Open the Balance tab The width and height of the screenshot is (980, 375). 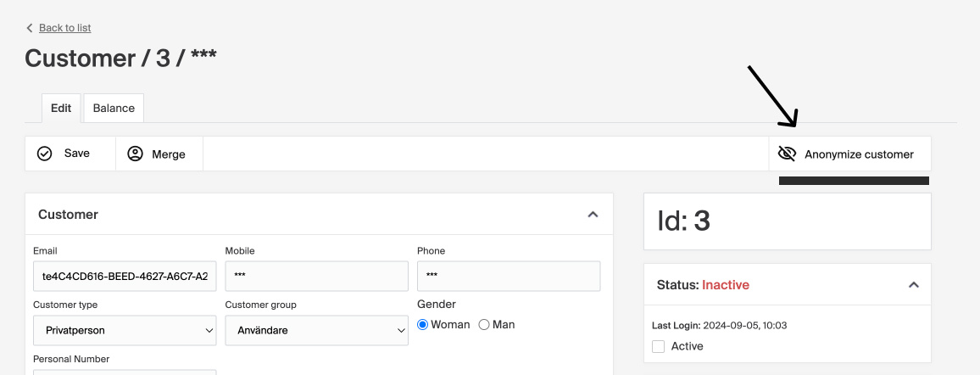[114, 108]
